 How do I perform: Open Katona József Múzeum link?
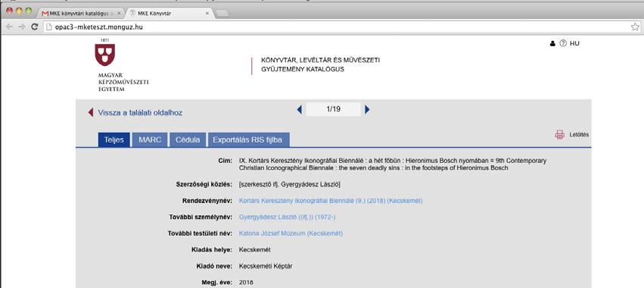[291, 233]
